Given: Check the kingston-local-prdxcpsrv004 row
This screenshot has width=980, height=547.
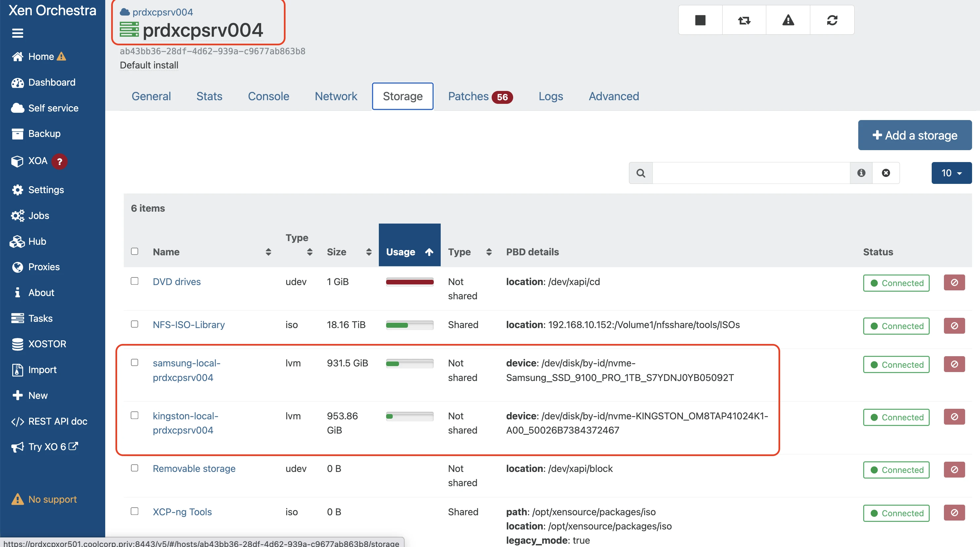Looking at the screenshot, I should (134, 415).
